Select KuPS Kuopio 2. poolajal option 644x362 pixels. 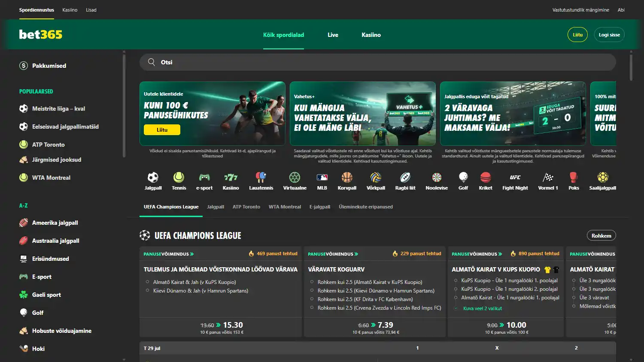(456, 289)
